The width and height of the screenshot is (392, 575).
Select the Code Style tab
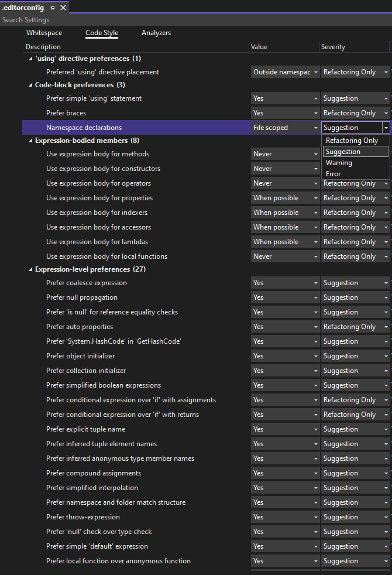tap(101, 33)
